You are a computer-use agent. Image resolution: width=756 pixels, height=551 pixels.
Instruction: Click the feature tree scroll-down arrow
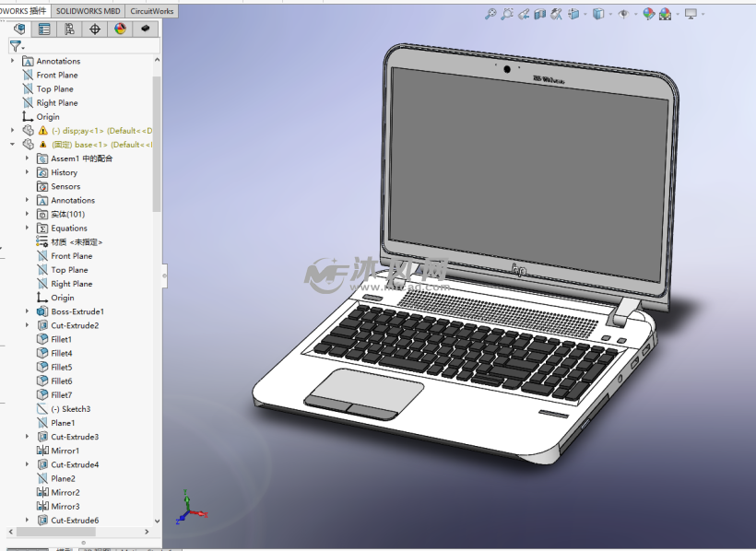[x=157, y=521]
